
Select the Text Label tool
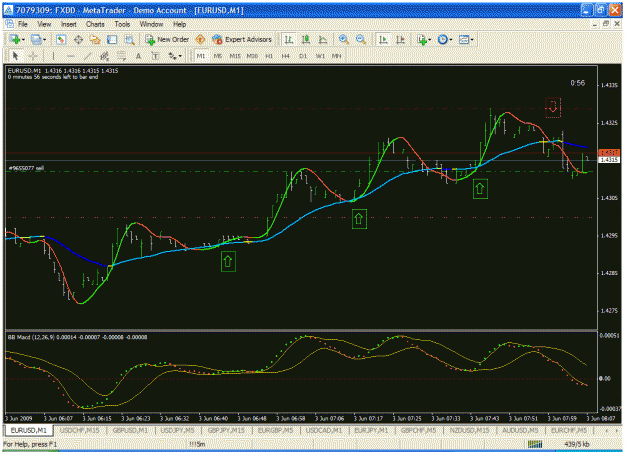click(155, 56)
